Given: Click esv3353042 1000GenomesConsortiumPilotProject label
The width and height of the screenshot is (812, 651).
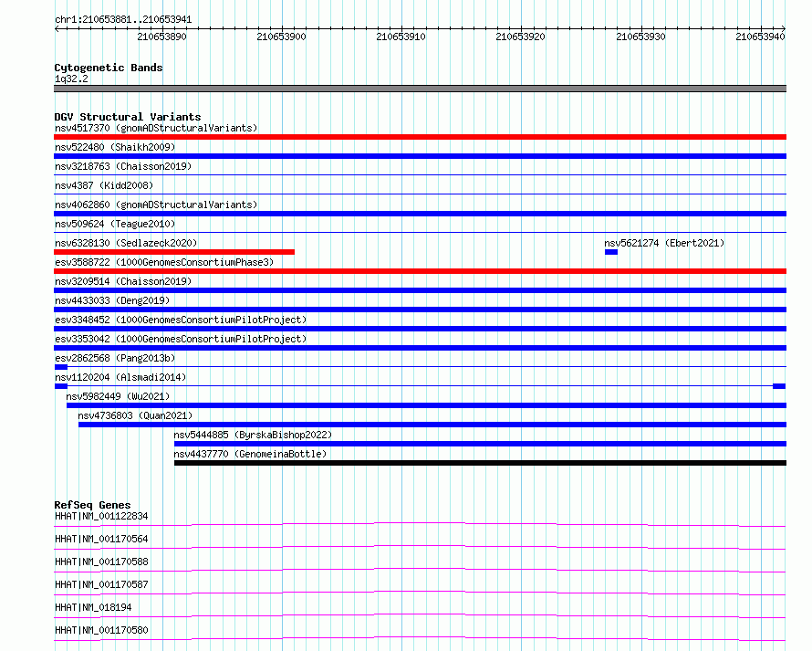Looking at the screenshot, I should [181, 339].
